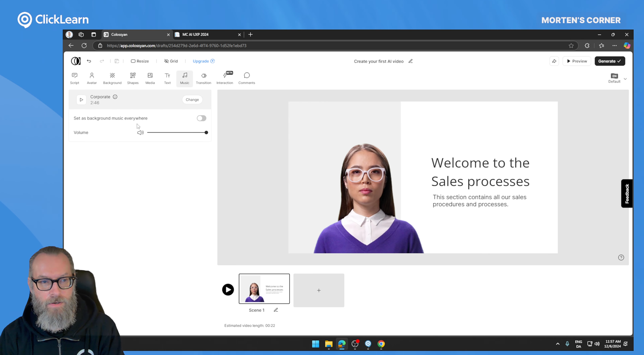Screen dimensions: 644x355
Task: Mute the music volume
Action: point(140,132)
